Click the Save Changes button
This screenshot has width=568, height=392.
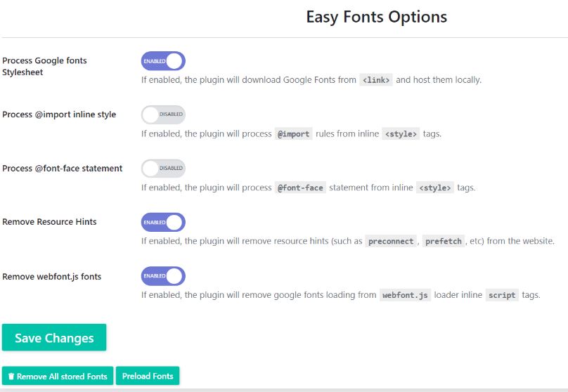[54, 337]
